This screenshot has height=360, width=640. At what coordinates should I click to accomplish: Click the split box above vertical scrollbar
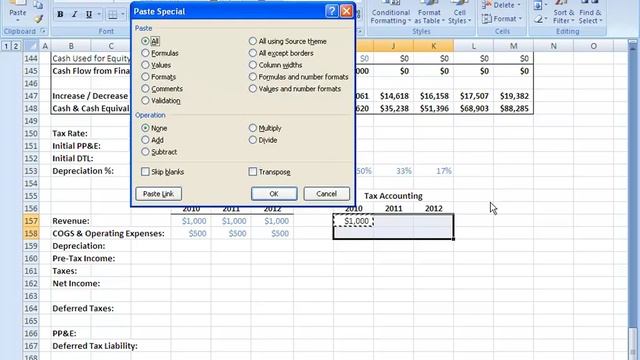[633, 41]
